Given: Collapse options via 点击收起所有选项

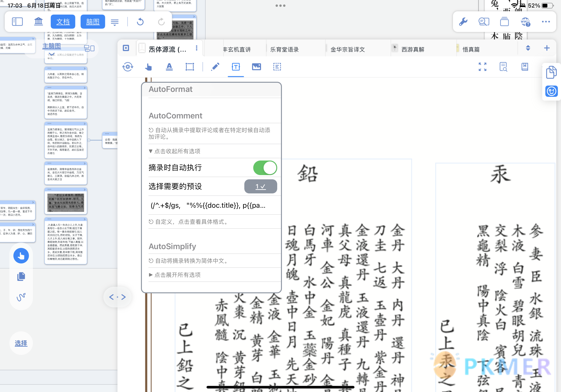Looking at the screenshot, I should (175, 151).
